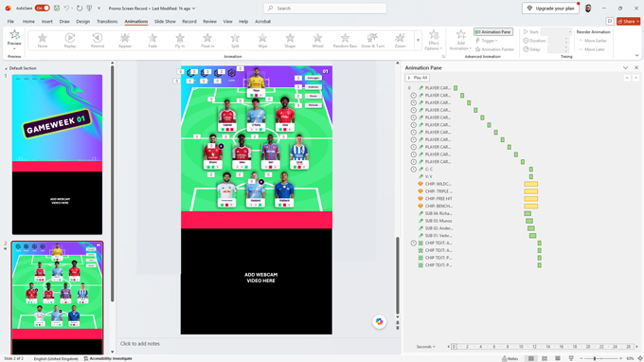Screen dimensions: 644x362
Task: Apply the Float In animation
Action: pyautogui.click(x=207, y=40)
